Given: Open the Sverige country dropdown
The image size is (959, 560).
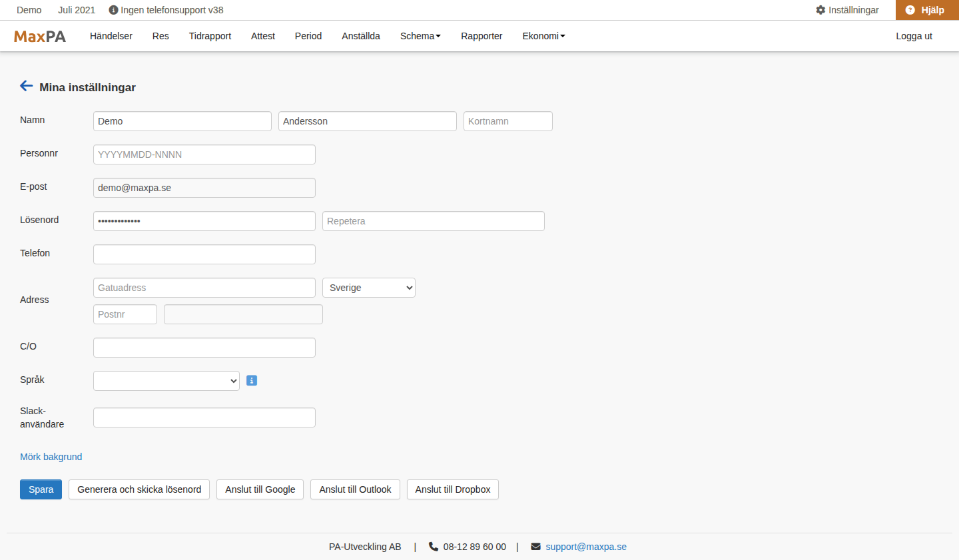Looking at the screenshot, I should 369,288.
